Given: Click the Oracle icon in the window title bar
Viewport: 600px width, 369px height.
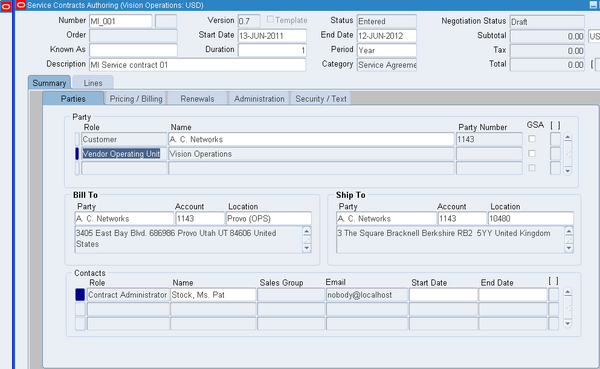Looking at the screenshot, I should [21, 5].
